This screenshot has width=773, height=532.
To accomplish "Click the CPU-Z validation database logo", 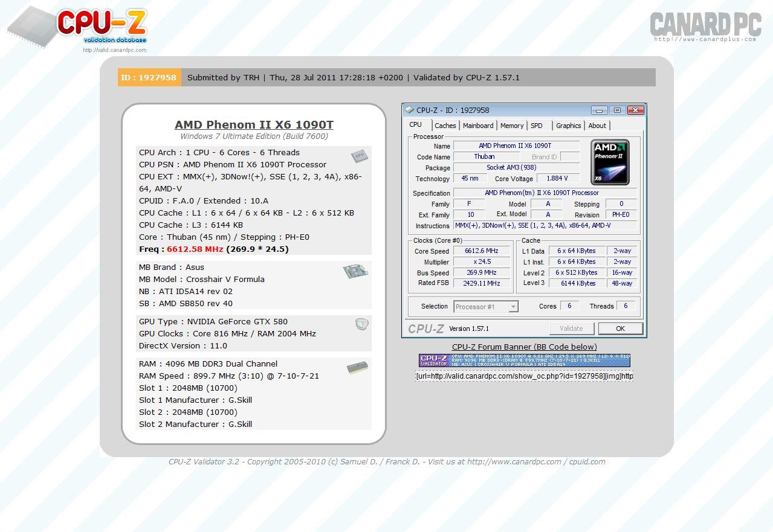I will [77, 27].
